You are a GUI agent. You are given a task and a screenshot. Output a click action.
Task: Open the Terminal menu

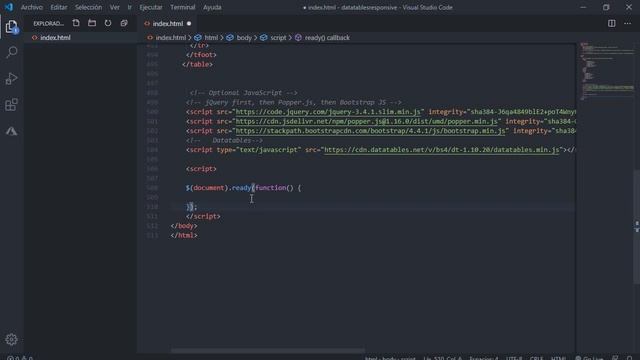(182, 7)
